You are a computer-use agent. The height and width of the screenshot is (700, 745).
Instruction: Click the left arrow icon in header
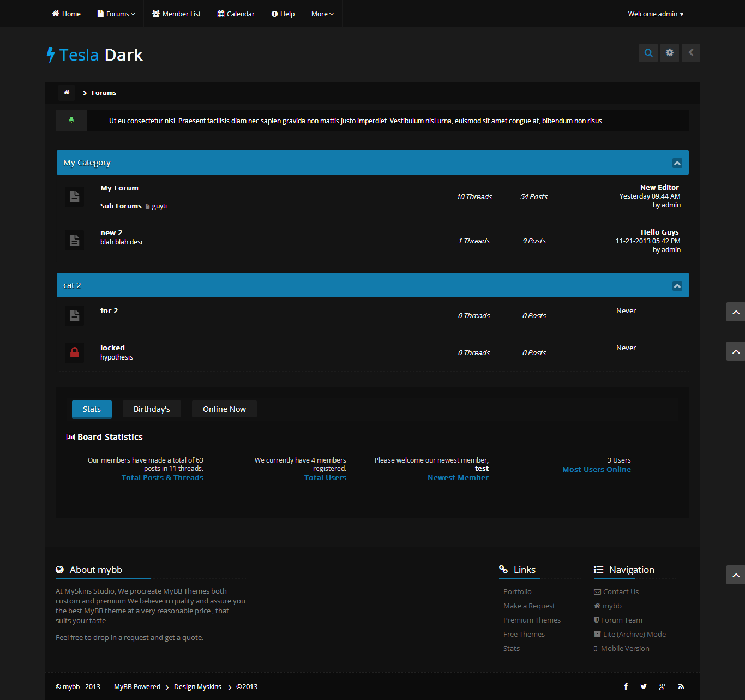[691, 53]
